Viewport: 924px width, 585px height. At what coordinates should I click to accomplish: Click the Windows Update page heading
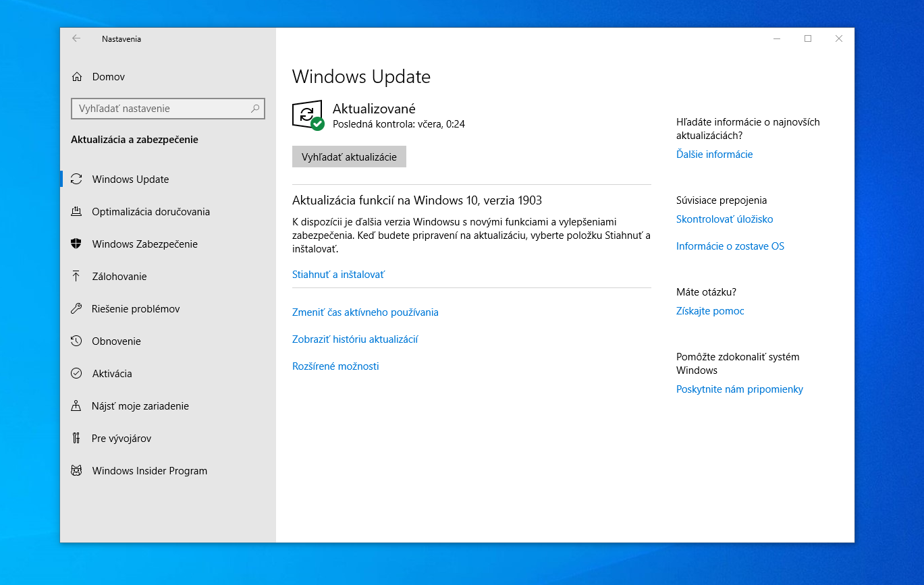point(361,76)
